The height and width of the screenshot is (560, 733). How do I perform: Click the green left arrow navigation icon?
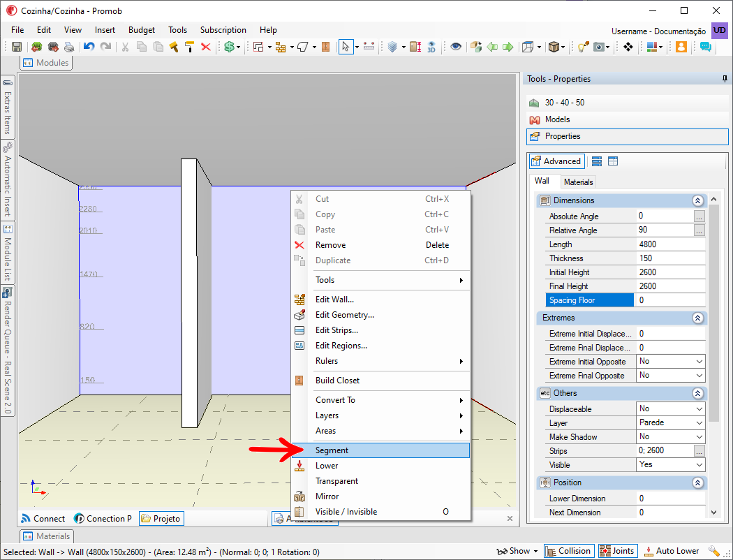491,47
